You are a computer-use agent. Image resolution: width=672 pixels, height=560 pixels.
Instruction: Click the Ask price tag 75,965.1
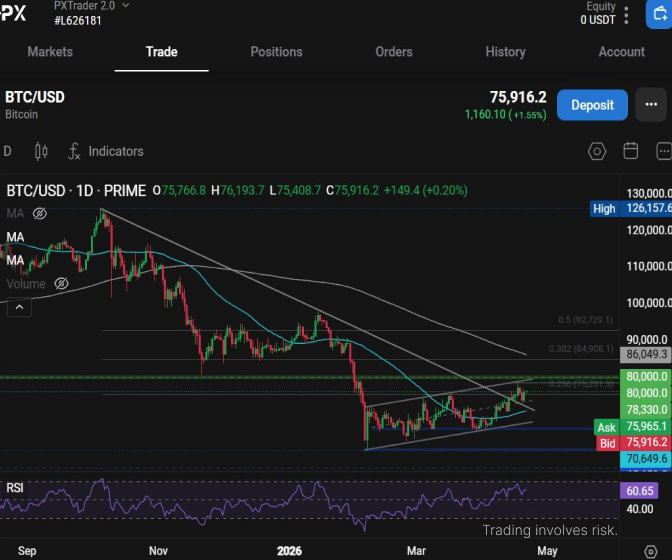pos(633,427)
